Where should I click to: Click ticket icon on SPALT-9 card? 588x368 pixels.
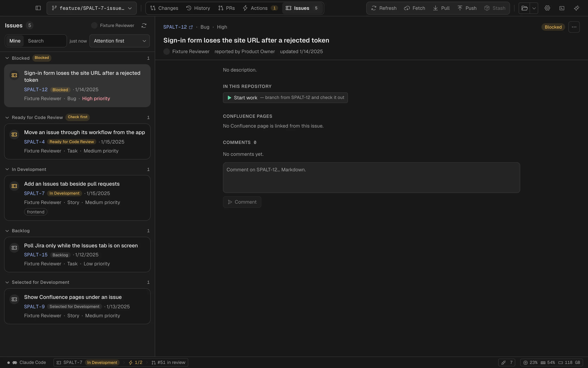tap(14, 299)
